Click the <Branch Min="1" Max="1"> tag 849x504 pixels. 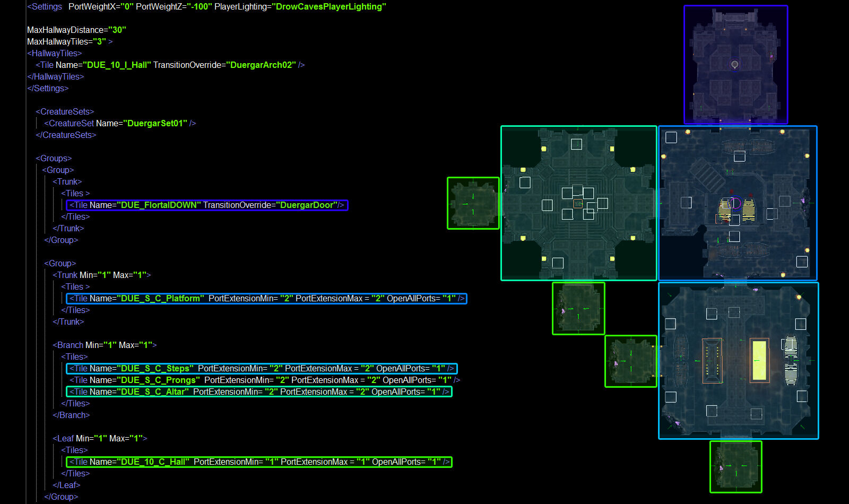tap(105, 345)
